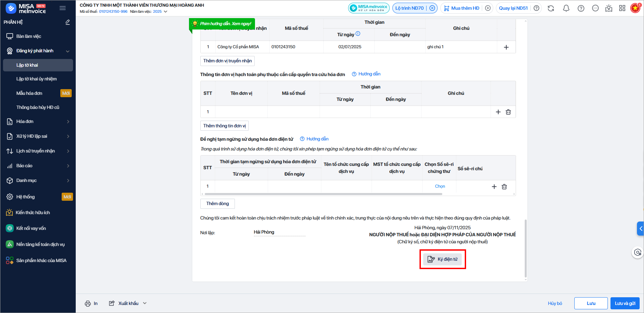Click the Chọn link for Số sê-ri chứng thư
This screenshot has width=644, height=313.
(440, 186)
